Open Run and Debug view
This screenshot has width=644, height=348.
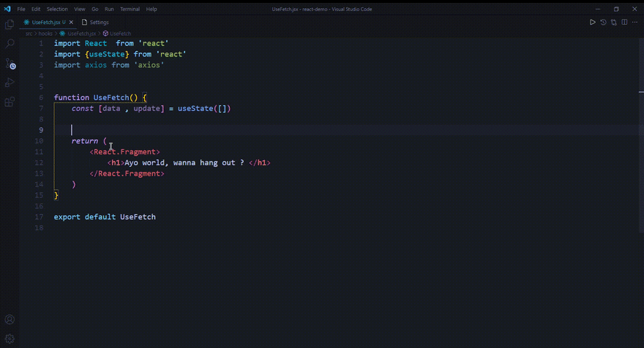click(x=10, y=83)
